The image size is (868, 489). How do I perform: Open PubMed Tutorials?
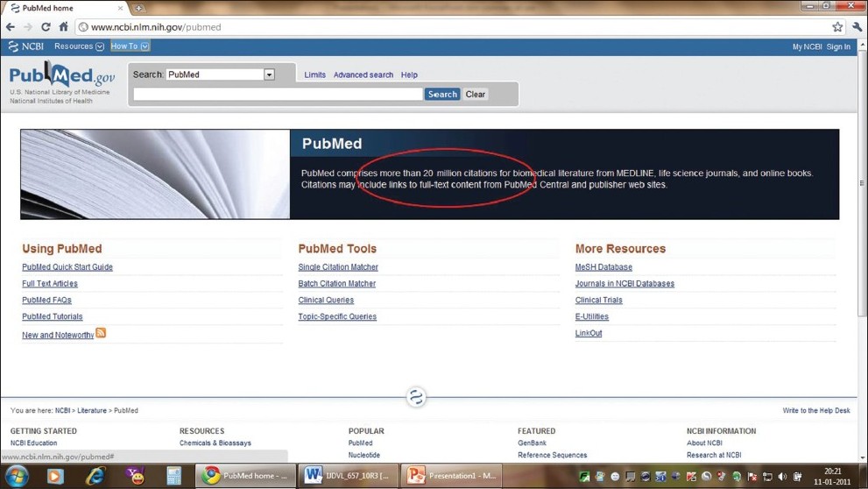(x=52, y=316)
